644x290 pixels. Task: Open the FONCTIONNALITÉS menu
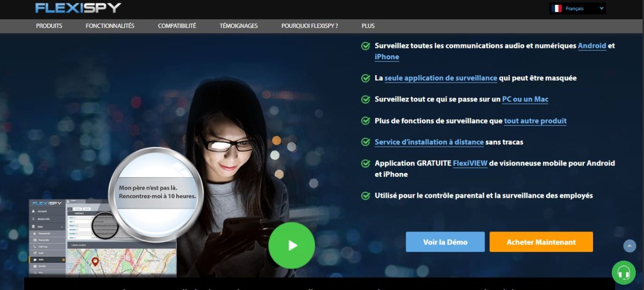110,26
